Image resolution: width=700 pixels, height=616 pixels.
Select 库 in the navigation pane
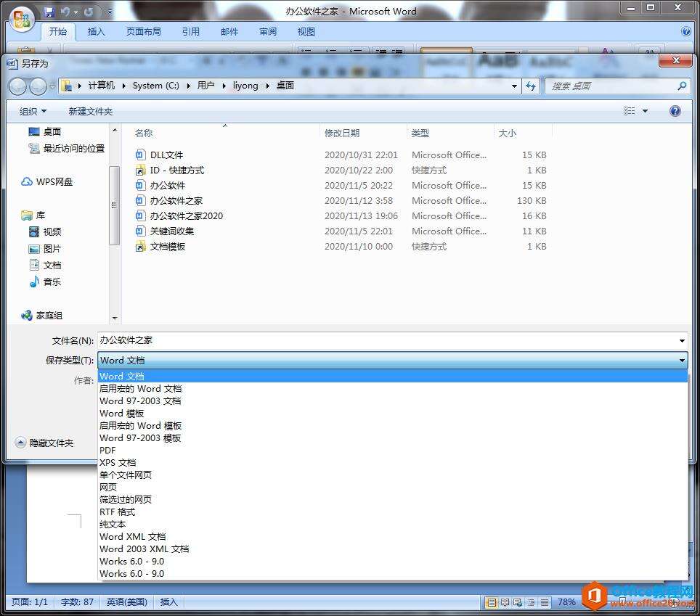pyautogui.click(x=33, y=215)
